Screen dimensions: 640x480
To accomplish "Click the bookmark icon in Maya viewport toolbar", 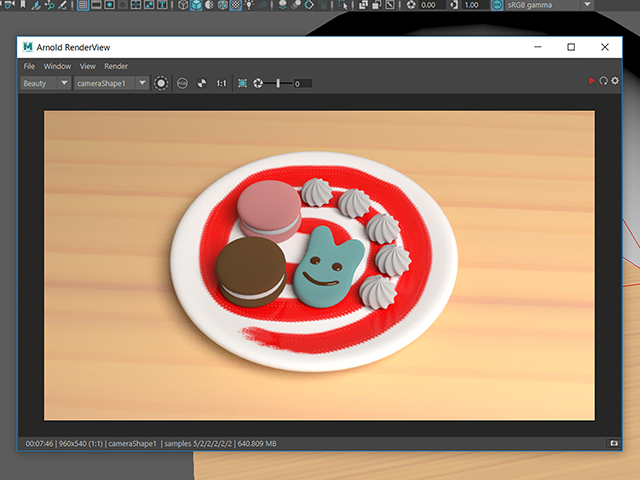I will coord(23,5).
